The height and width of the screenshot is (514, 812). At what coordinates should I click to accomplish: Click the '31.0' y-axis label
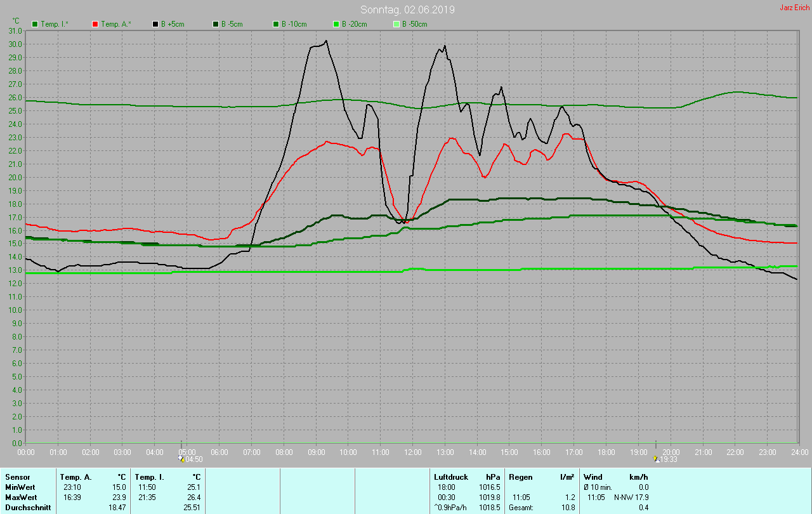[x=15, y=30]
